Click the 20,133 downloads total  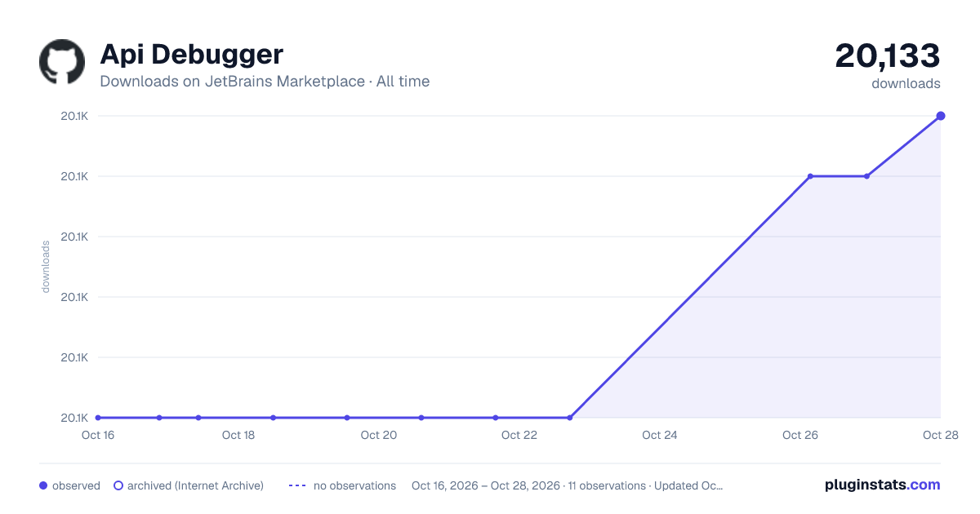[887, 55]
